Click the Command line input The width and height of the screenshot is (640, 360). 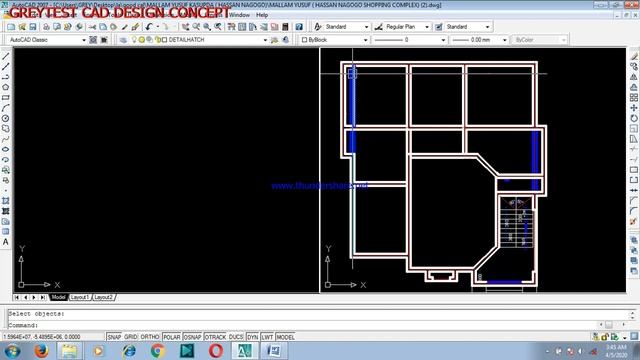pos(302,326)
